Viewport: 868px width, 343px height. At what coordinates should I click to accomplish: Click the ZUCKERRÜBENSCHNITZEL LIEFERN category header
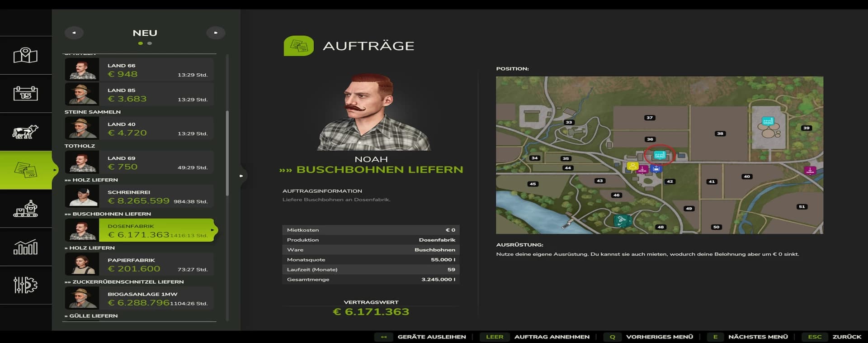(x=124, y=281)
